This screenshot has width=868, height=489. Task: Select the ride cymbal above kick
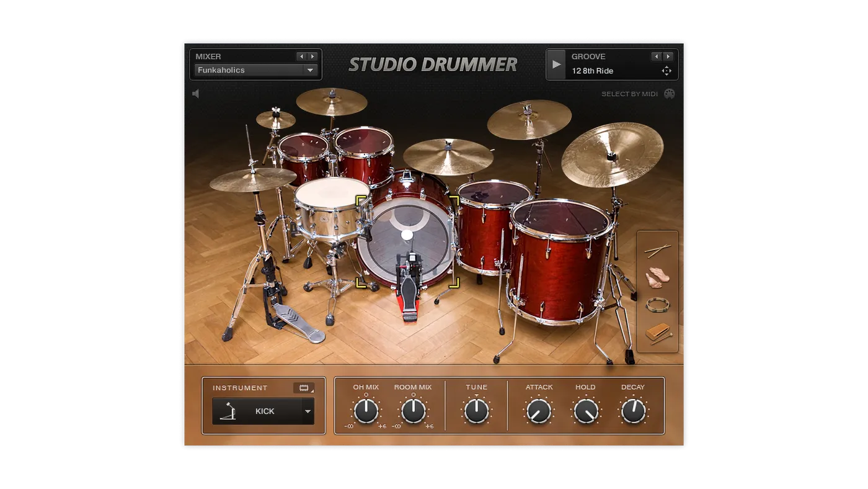point(448,156)
